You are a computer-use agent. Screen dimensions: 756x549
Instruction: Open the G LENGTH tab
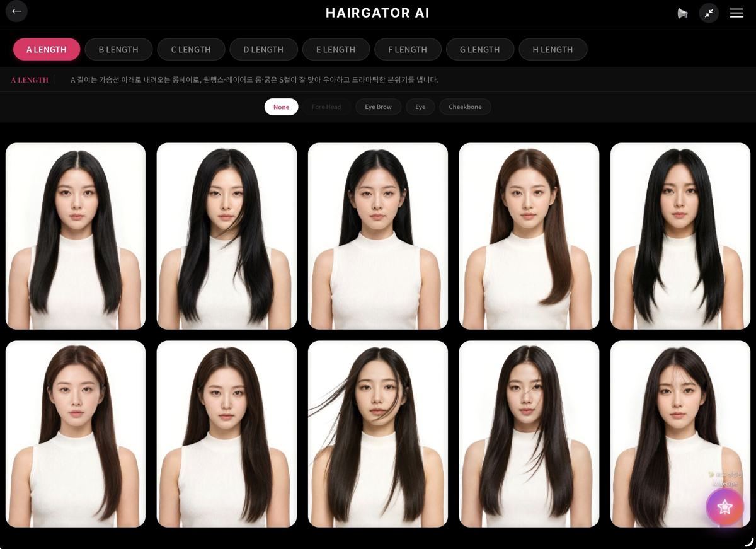pyautogui.click(x=480, y=49)
